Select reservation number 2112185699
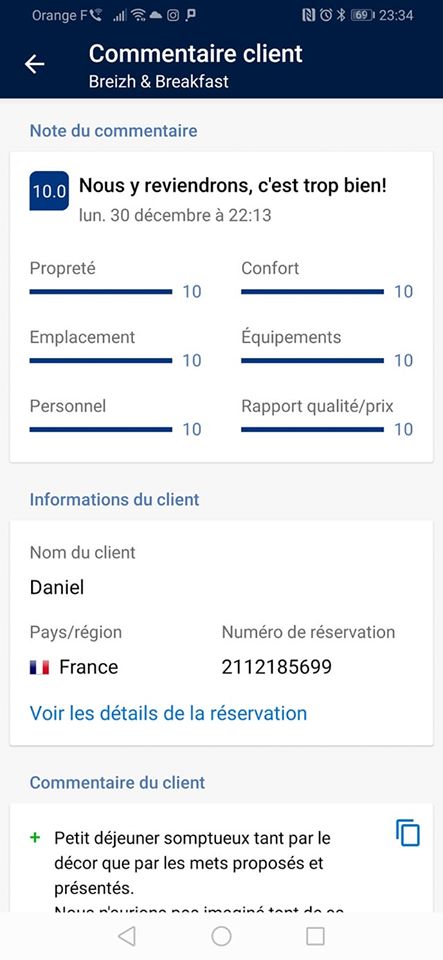This screenshot has width=443, height=960. tap(277, 667)
